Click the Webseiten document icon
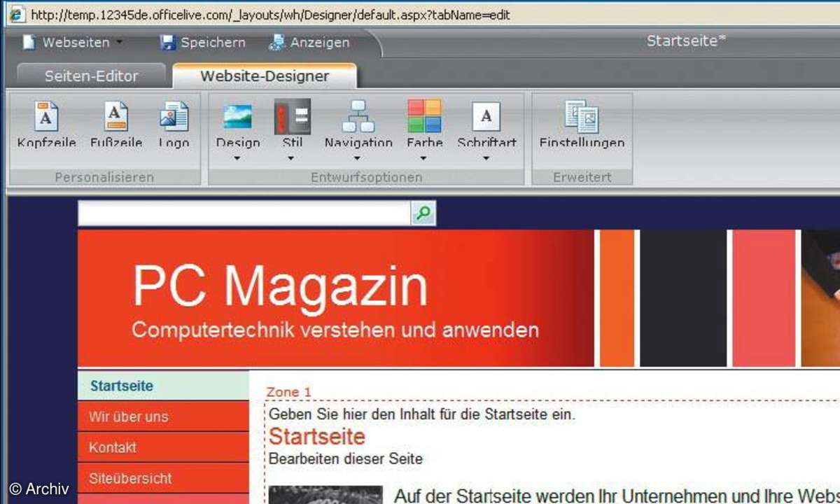This screenshot has height=504, width=840. 29,43
